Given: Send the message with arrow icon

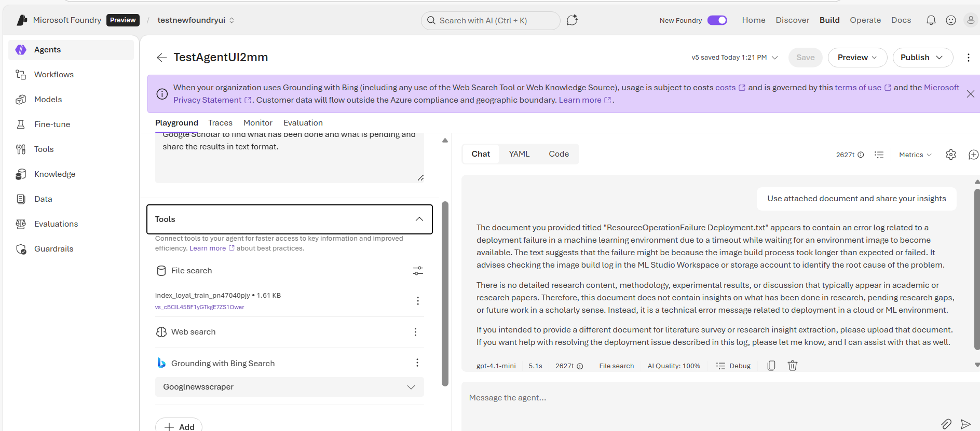Looking at the screenshot, I should pos(966,424).
